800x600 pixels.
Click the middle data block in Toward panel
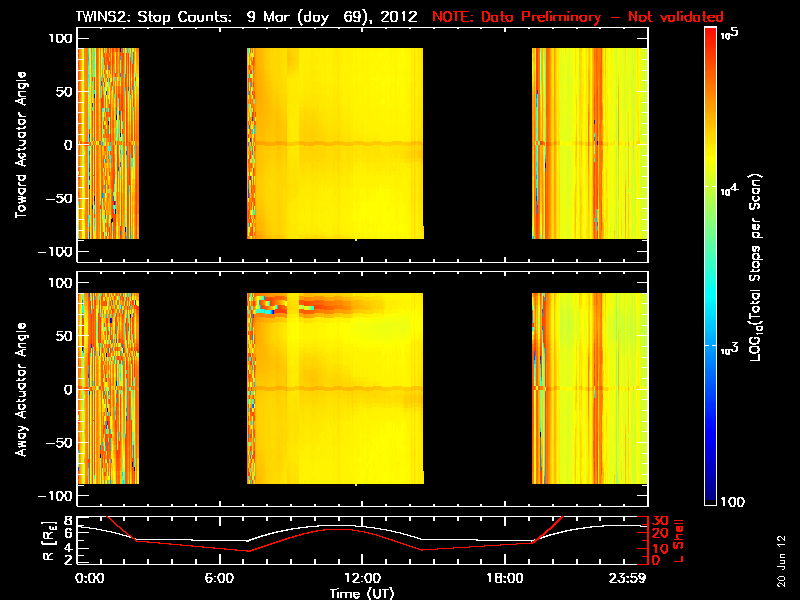pyautogui.click(x=335, y=143)
